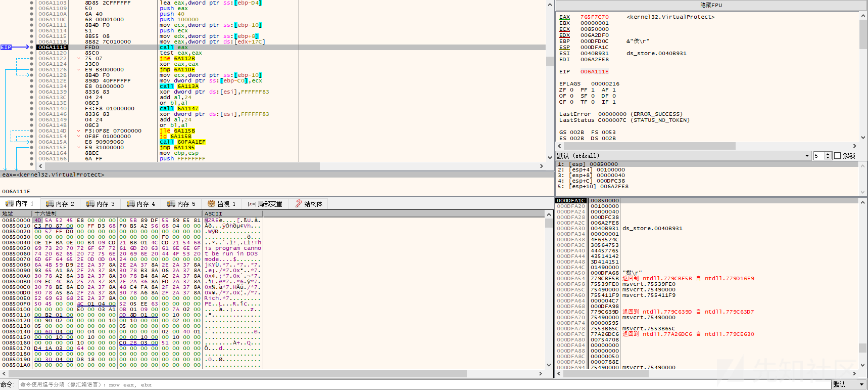868x390 pixels.
Task: Click the 监视 1 watch tab icon
Action: point(211,203)
